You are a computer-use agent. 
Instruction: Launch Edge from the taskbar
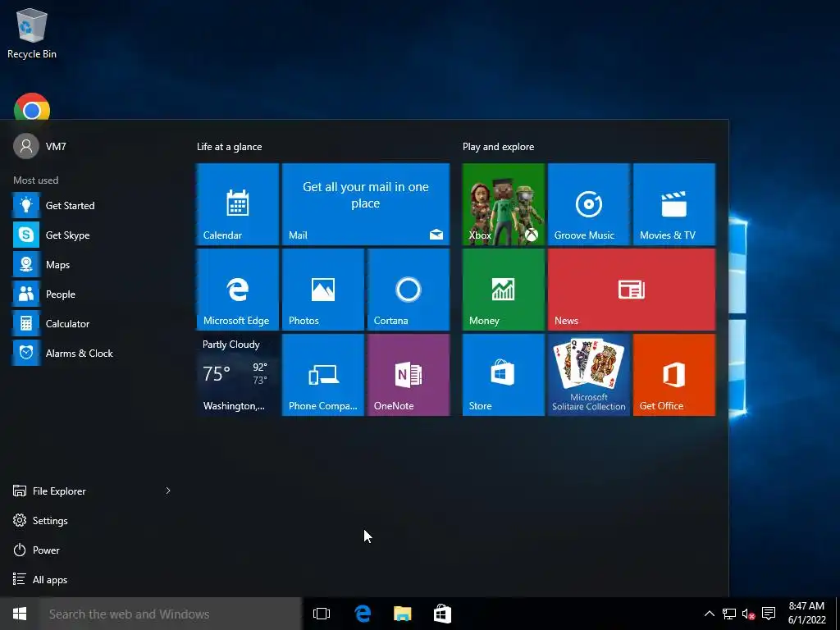tap(363, 614)
